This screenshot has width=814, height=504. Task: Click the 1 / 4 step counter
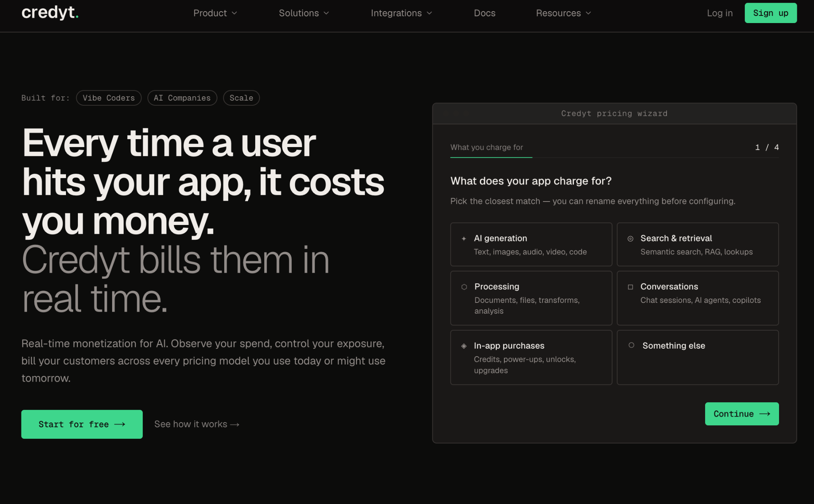[x=767, y=147]
